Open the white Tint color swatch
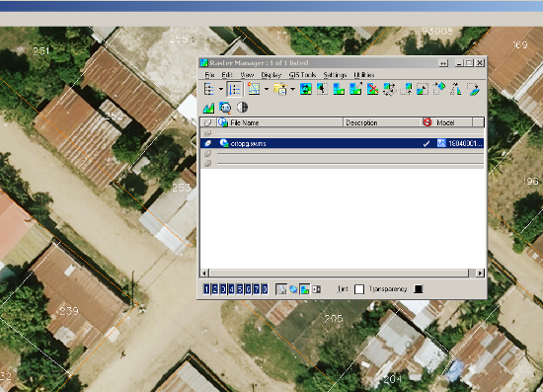The width and height of the screenshot is (543, 392). coord(359,289)
